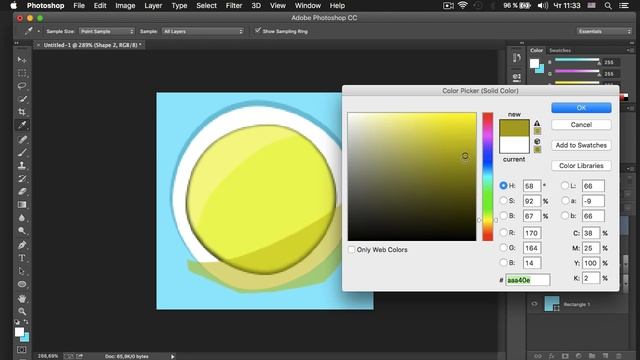Viewport: 640px width, 360px height.
Task: Click inside the color field square
Action: click(x=412, y=176)
